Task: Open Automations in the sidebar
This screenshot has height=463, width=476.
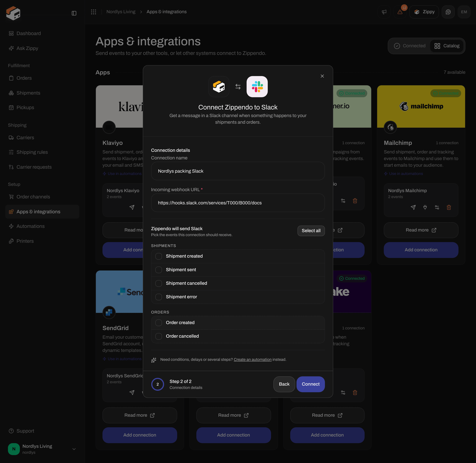Action: point(42,226)
